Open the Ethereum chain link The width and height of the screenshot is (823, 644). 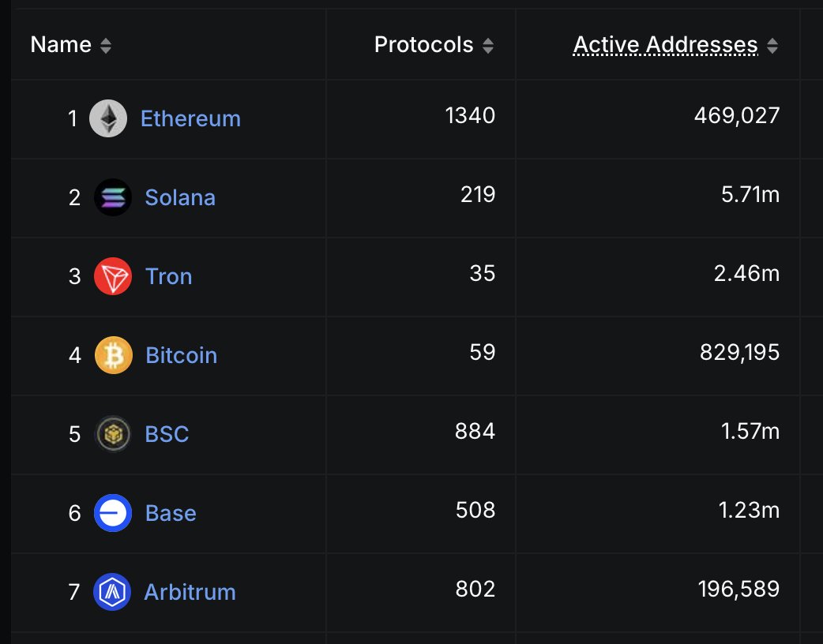click(190, 118)
